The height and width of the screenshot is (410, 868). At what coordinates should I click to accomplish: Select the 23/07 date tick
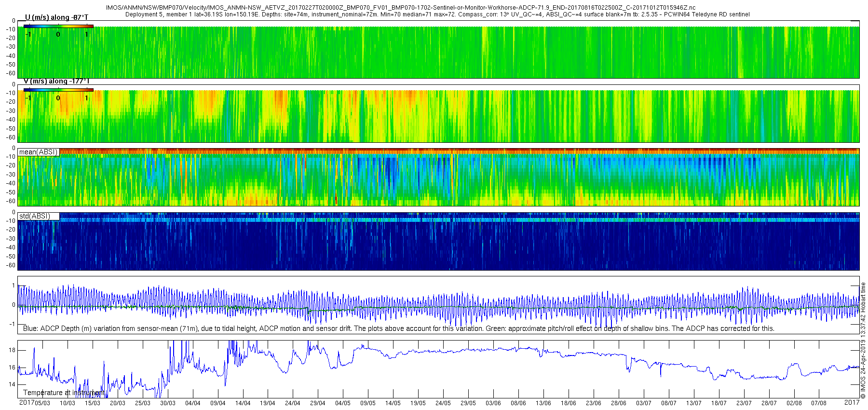click(744, 403)
